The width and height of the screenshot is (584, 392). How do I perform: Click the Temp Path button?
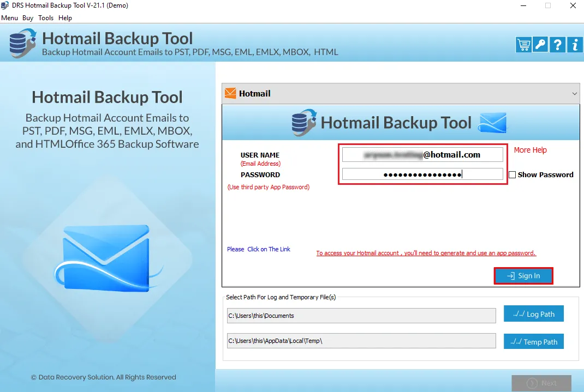534,341
